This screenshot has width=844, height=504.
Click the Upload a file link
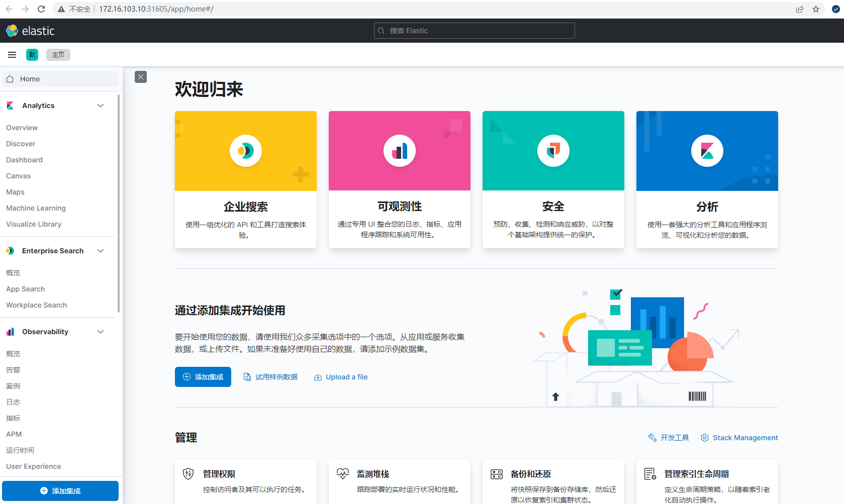click(x=341, y=377)
